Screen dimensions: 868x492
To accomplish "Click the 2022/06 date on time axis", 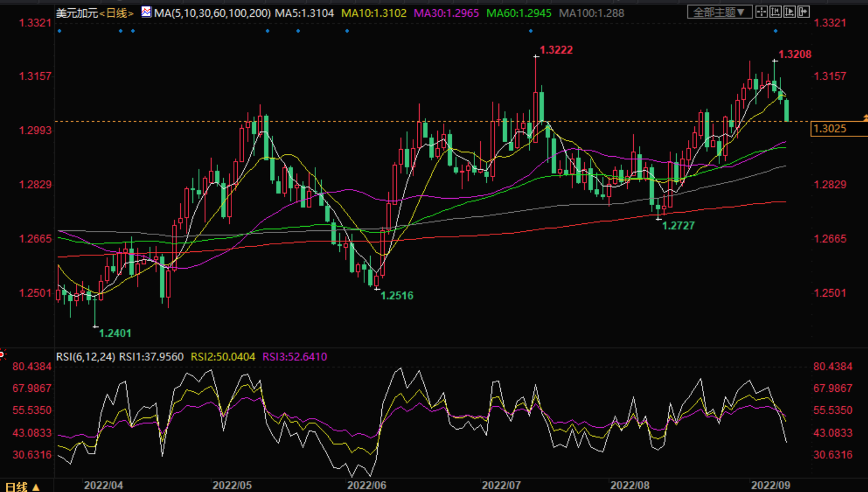I will [366, 485].
